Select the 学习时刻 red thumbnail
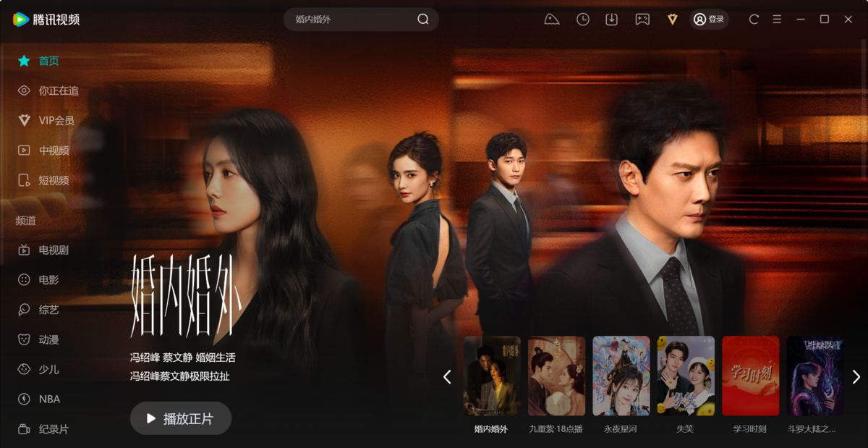The image size is (868, 448). (x=751, y=376)
